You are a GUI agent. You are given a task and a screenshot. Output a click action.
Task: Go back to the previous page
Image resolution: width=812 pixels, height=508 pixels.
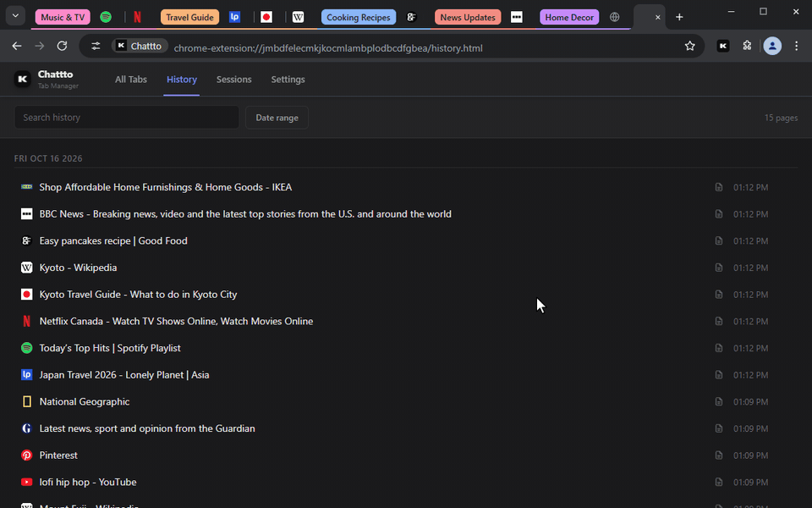click(17, 46)
